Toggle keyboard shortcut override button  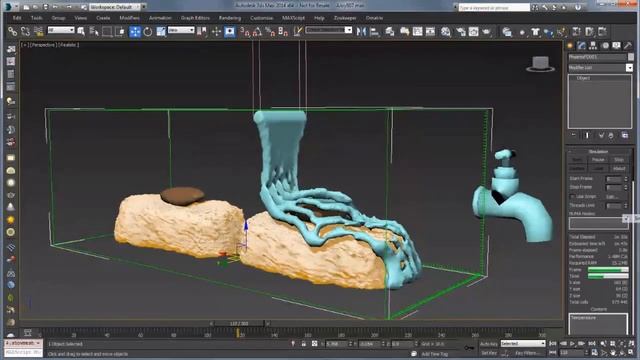(230, 31)
